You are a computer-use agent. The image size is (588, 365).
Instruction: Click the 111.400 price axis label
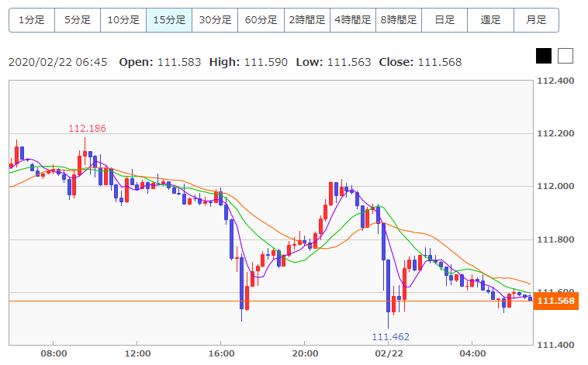(x=555, y=345)
